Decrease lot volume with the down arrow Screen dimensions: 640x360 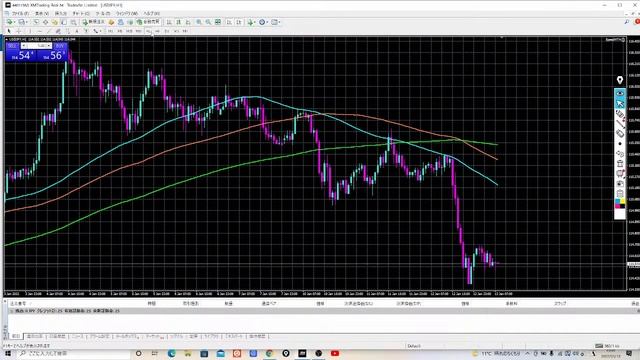coord(24,46)
